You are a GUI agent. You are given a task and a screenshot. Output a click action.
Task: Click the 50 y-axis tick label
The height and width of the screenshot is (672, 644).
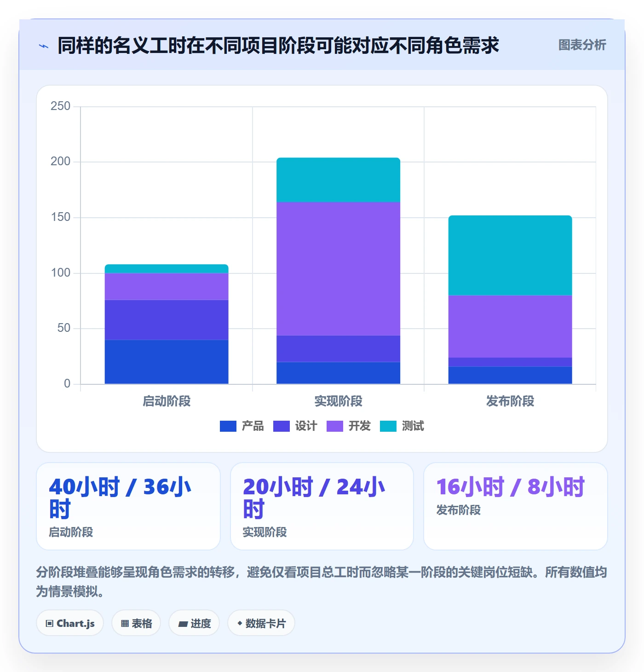64,328
